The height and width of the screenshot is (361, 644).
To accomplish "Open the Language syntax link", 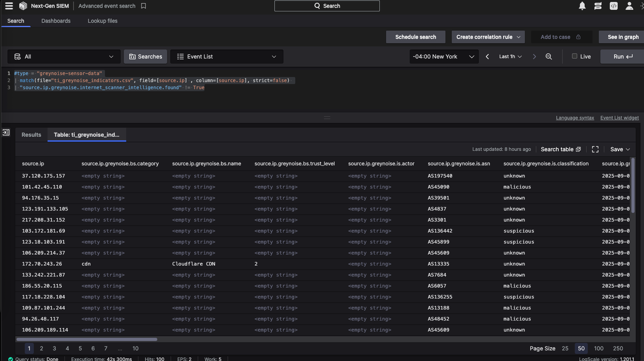I will pos(575,118).
